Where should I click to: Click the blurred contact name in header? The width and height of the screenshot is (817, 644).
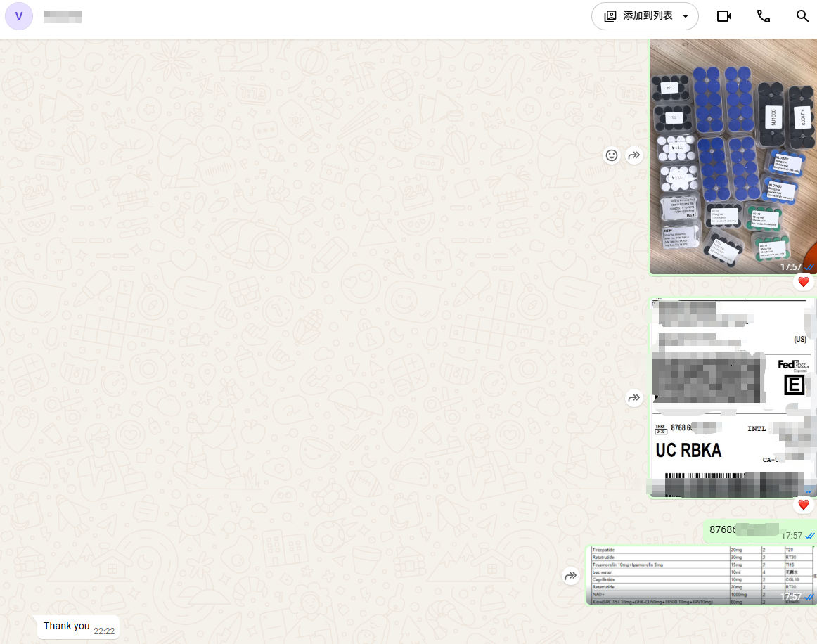coord(63,17)
